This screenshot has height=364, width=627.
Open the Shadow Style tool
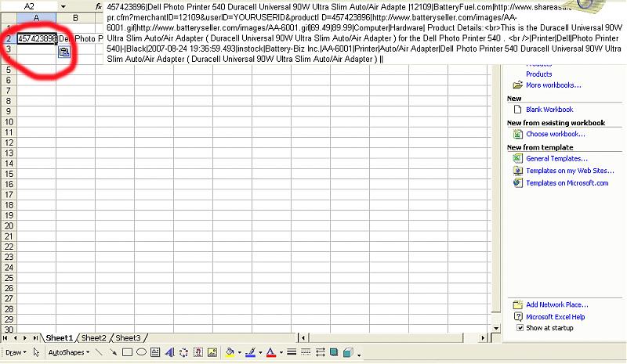[x=333, y=352]
